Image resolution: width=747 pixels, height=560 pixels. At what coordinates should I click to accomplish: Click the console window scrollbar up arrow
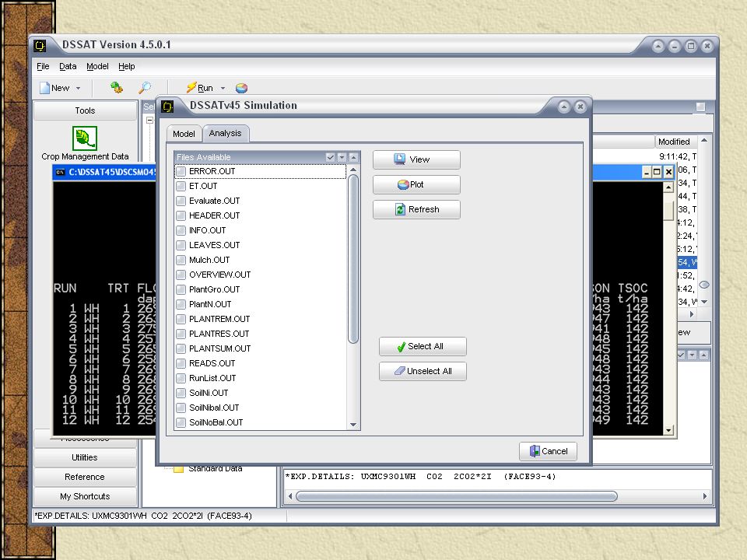(x=668, y=187)
